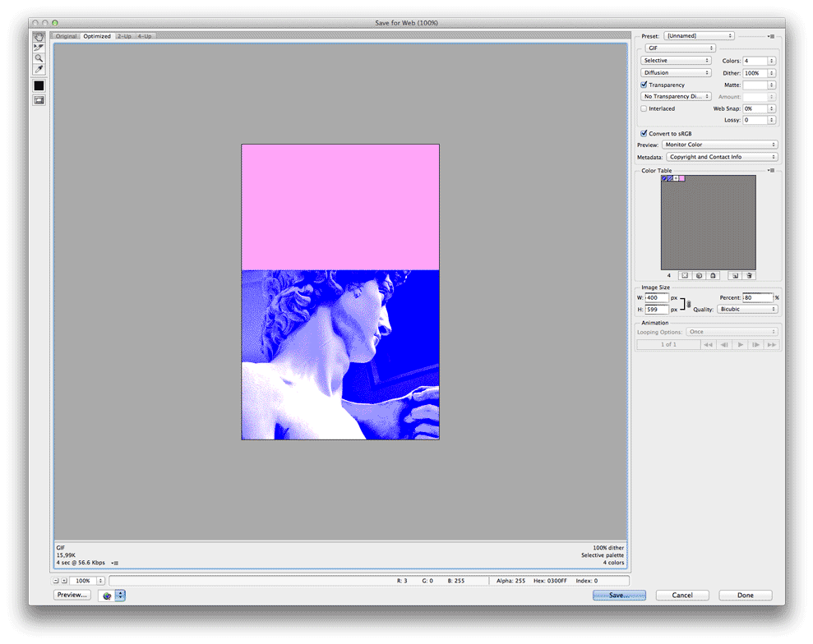Viewport: 813px width, 644px height.
Task: Switch to the 4-Up tab
Action: 145,36
